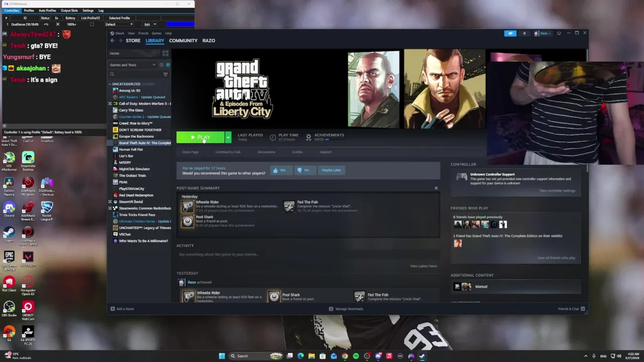Open the OBS Studio desktop shortcut
Image resolution: width=644 pixels, height=362 pixels.
(x=9, y=309)
